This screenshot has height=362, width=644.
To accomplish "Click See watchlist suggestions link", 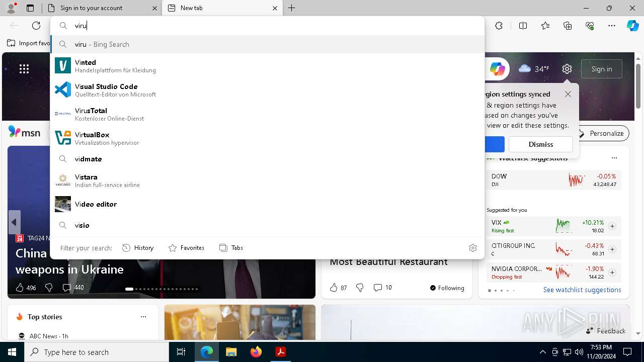I will click(x=582, y=290).
